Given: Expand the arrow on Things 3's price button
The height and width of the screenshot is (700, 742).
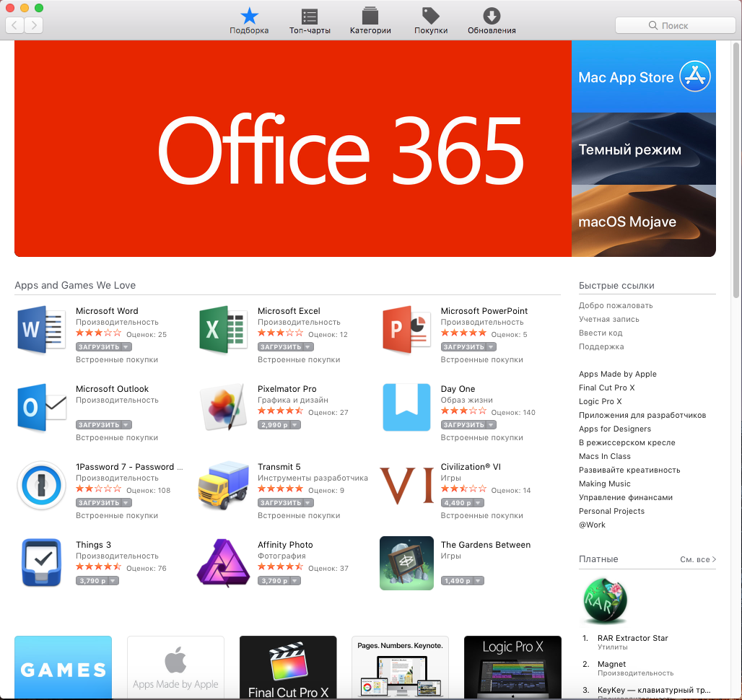Looking at the screenshot, I should (113, 581).
